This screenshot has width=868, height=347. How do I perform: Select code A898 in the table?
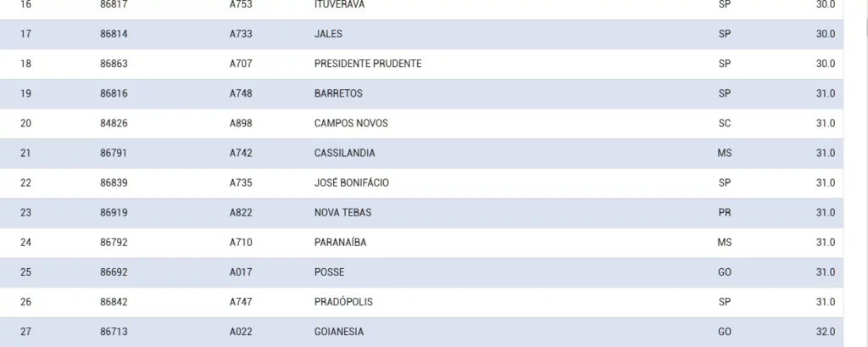point(241,123)
